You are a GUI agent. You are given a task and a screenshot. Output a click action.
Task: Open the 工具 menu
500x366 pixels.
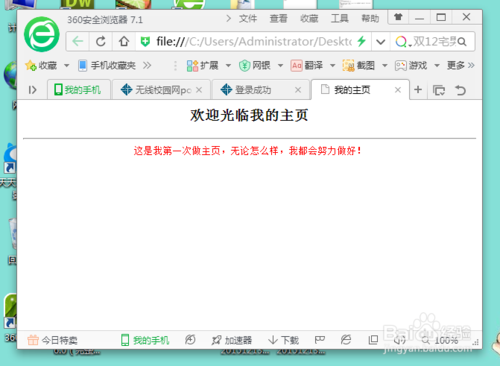[340, 19]
